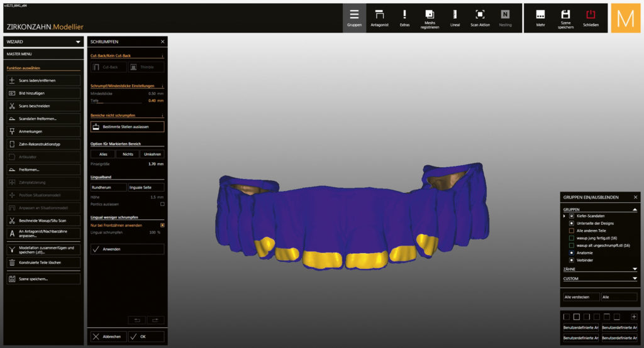The image size is (644, 348).
Task: Click Cut-Back/Kein Cut-Back info mark
Action: tap(163, 56)
